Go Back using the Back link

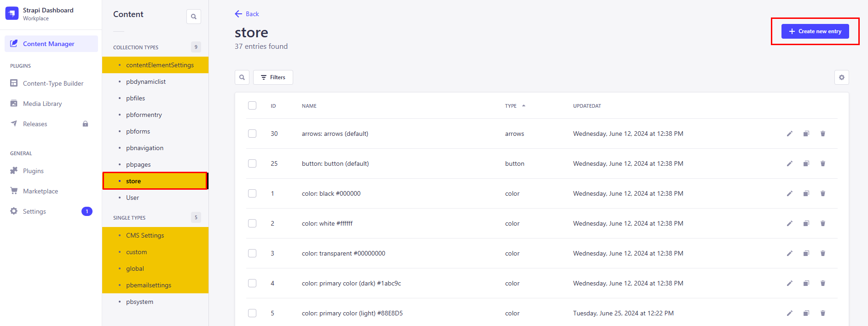(x=247, y=14)
